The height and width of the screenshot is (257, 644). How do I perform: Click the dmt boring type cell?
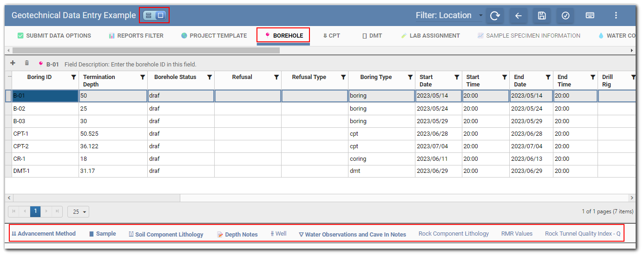381,171
